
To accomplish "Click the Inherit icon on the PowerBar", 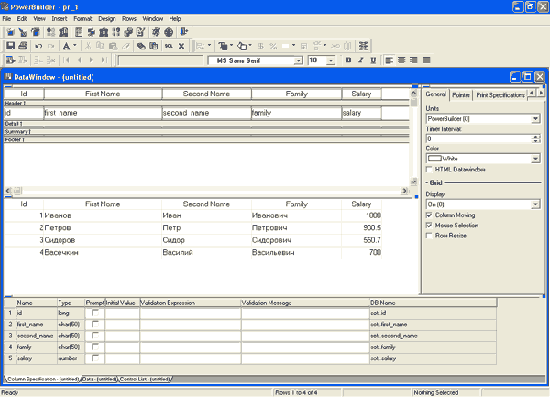I will click(x=23, y=32).
